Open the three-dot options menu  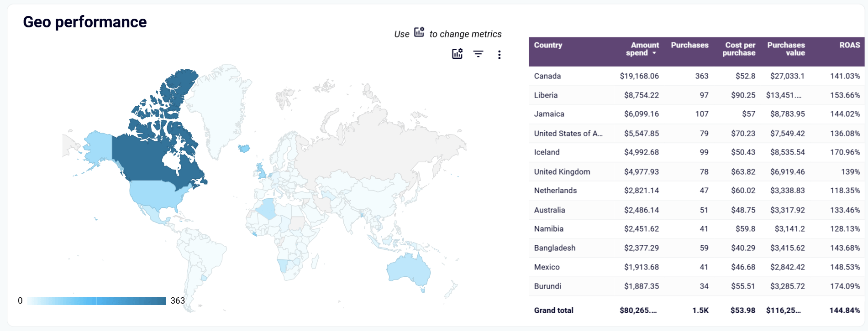click(x=499, y=54)
